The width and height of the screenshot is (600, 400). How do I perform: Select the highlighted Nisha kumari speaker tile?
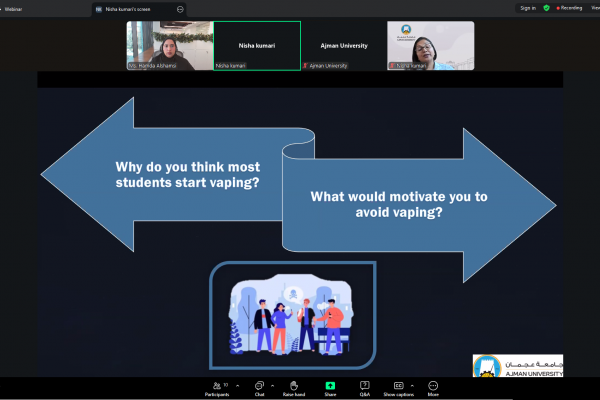click(257, 46)
